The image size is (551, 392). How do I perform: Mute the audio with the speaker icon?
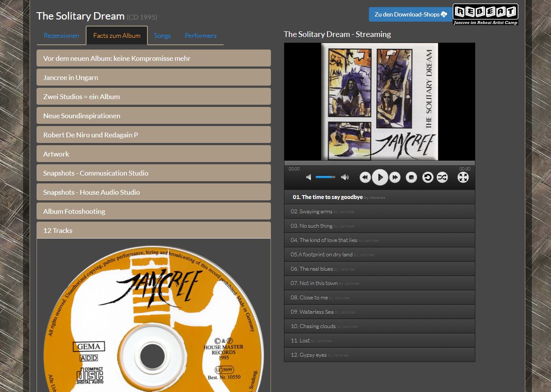pos(309,177)
